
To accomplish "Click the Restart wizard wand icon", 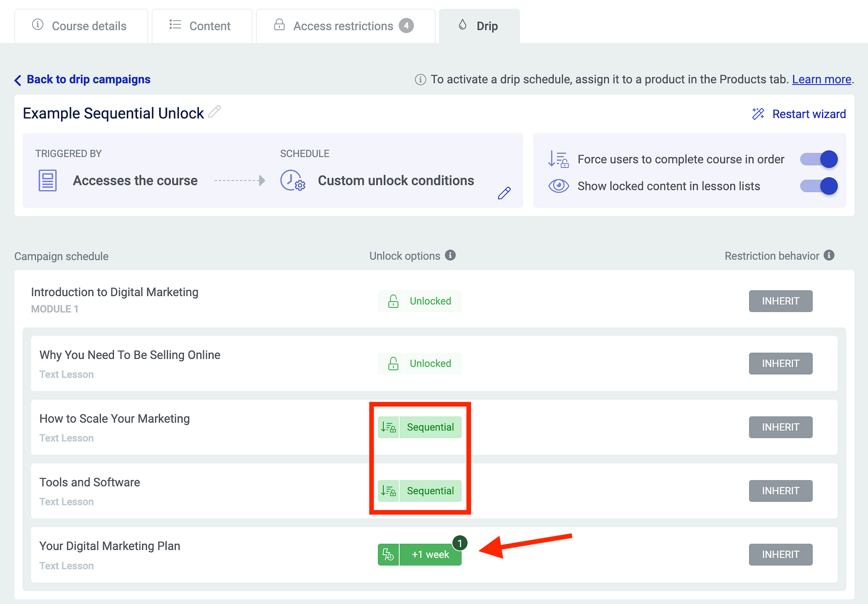I will pyautogui.click(x=758, y=114).
